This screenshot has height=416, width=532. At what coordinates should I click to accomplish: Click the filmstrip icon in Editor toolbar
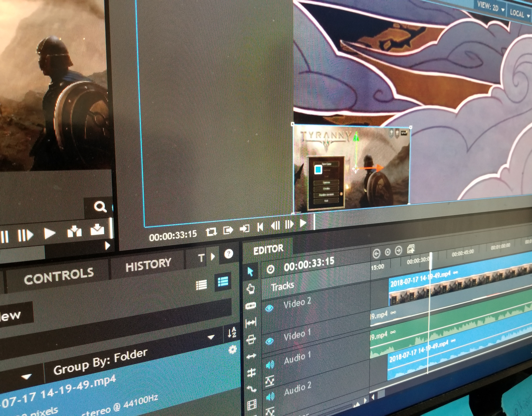(x=252, y=405)
